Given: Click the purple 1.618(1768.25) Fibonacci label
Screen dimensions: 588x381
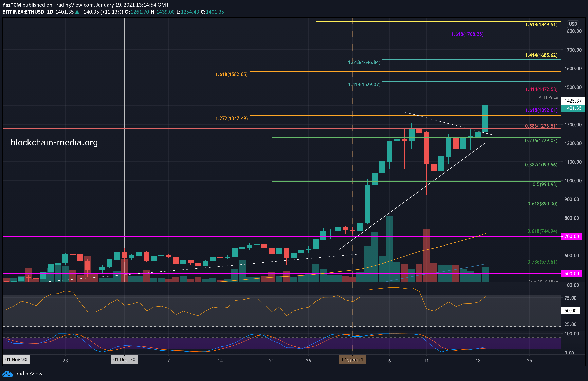Looking at the screenshot, I should [x=467, y=34].
